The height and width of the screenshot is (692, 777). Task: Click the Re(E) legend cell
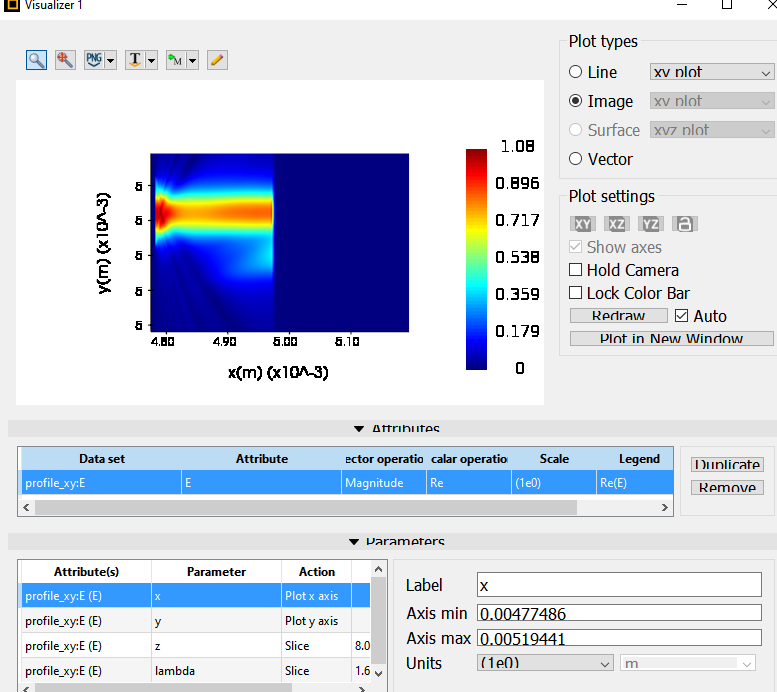point(635,483)
